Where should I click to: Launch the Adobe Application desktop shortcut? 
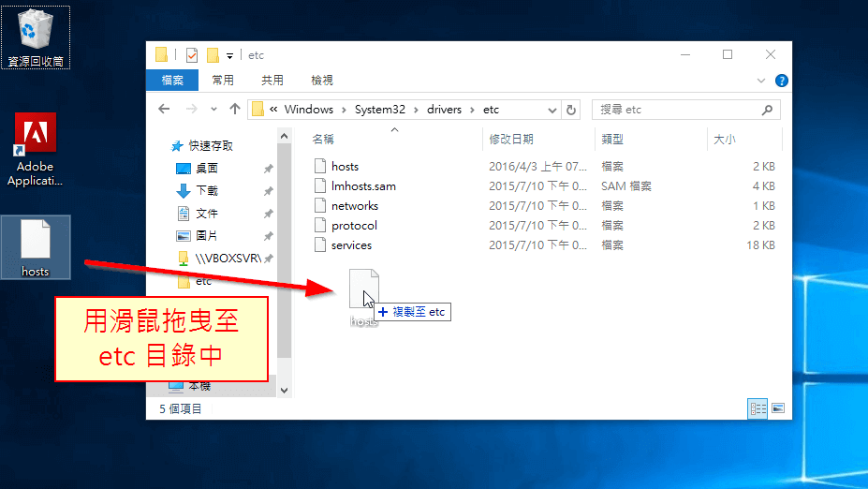pyautogui.click(x=35, y=150)
